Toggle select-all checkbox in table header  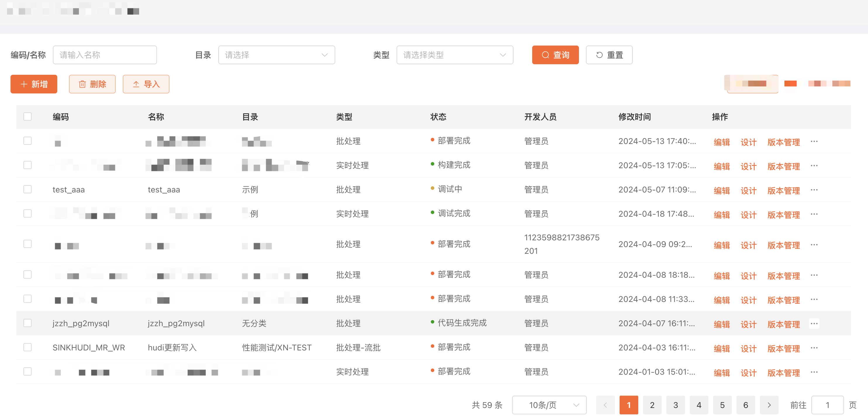(x=28, y=117)
